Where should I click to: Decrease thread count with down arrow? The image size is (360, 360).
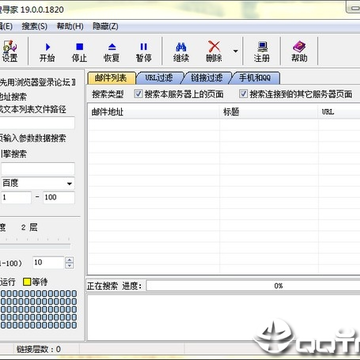click(69, 266)
